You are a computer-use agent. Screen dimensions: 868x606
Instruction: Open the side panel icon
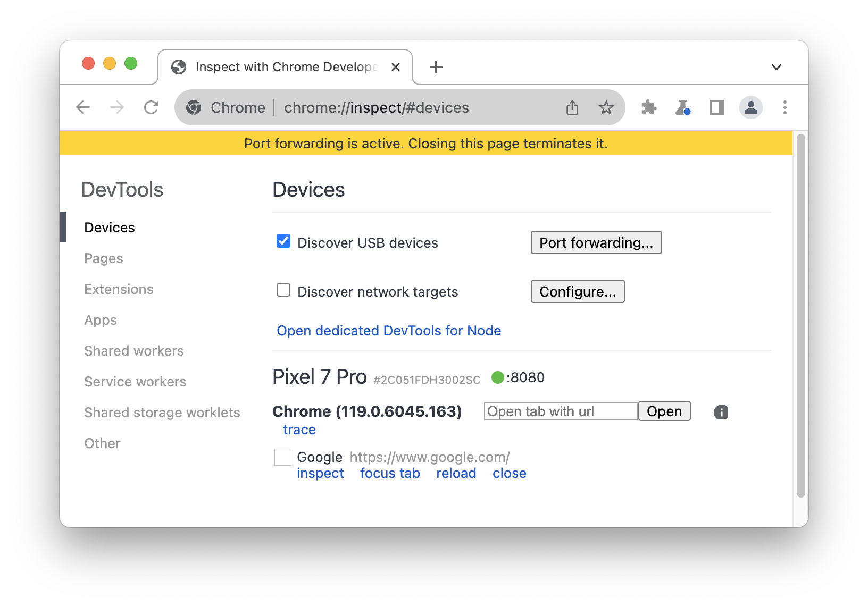pos(716,107)
